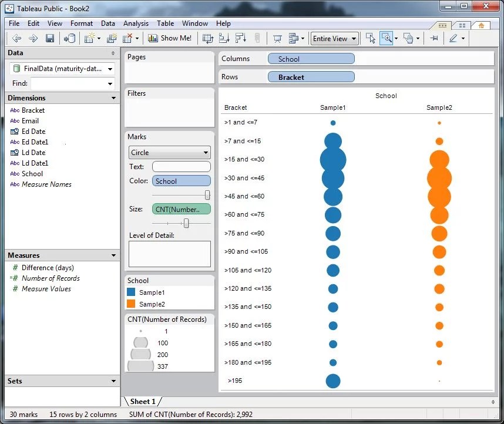This screenshot has width=504, height=424.
Task: Click the orange Sample2 legend swatch
Action: [131, 304]
